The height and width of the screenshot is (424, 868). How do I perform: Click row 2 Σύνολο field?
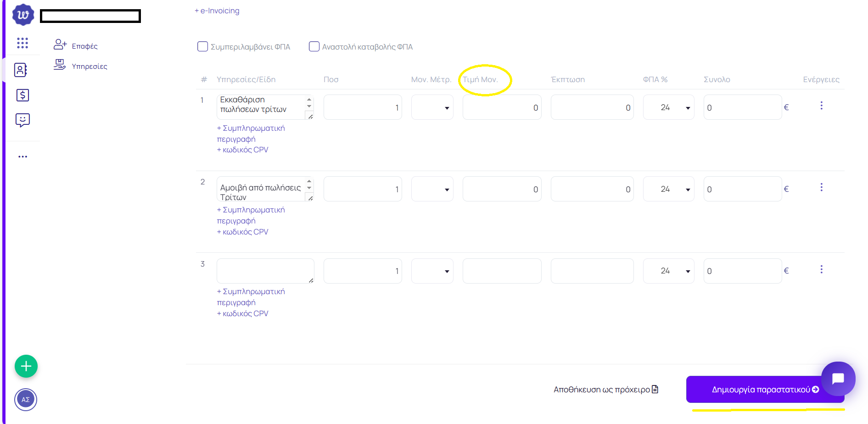[743, 189]
